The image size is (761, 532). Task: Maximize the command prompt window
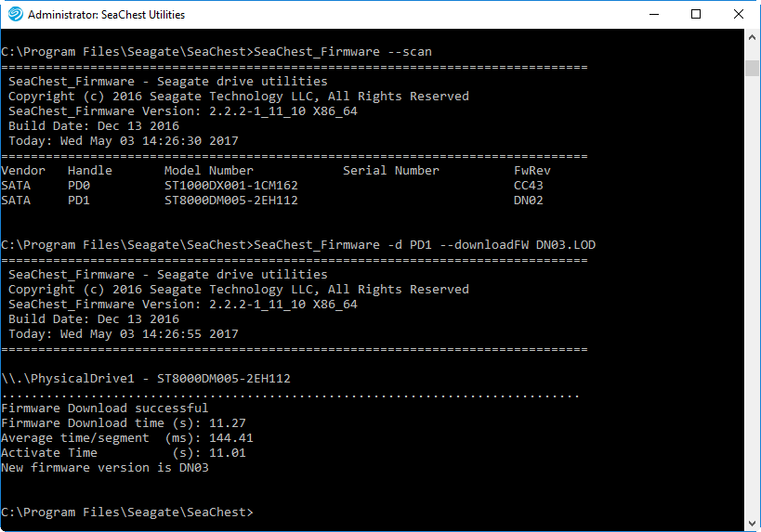[696, 15]
